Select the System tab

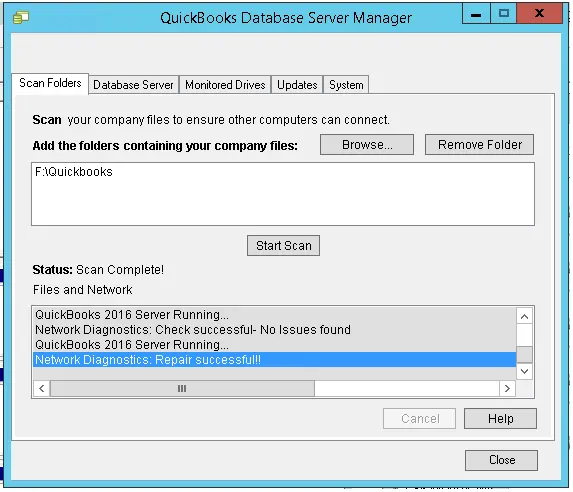point(346,85)
